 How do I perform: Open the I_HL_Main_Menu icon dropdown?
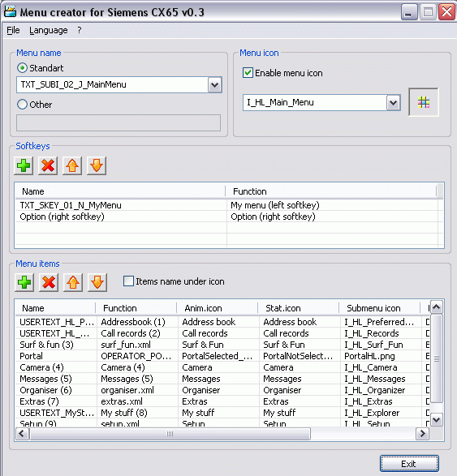coord(393,103)
